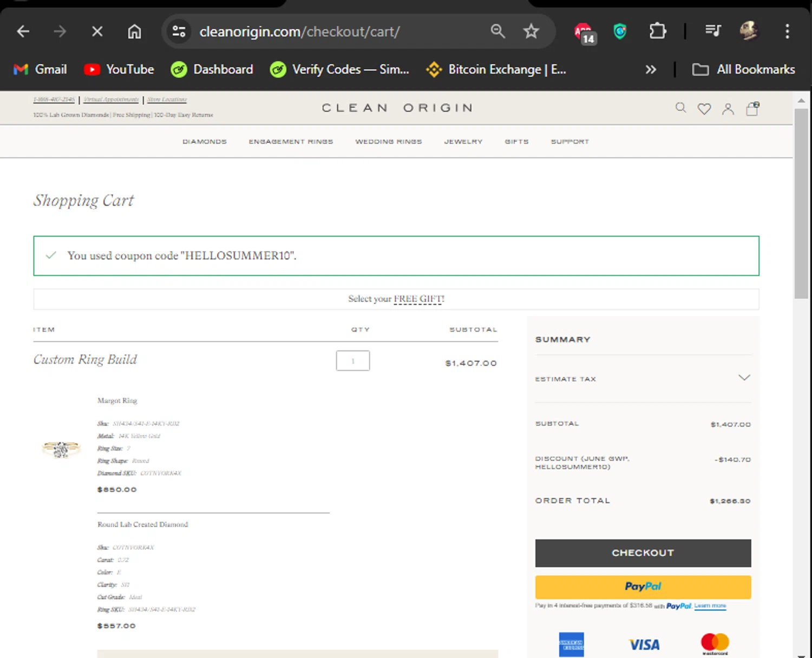Open the Chrome three-dot menu
Screen dimensions: 812x658
click(787, 31)
